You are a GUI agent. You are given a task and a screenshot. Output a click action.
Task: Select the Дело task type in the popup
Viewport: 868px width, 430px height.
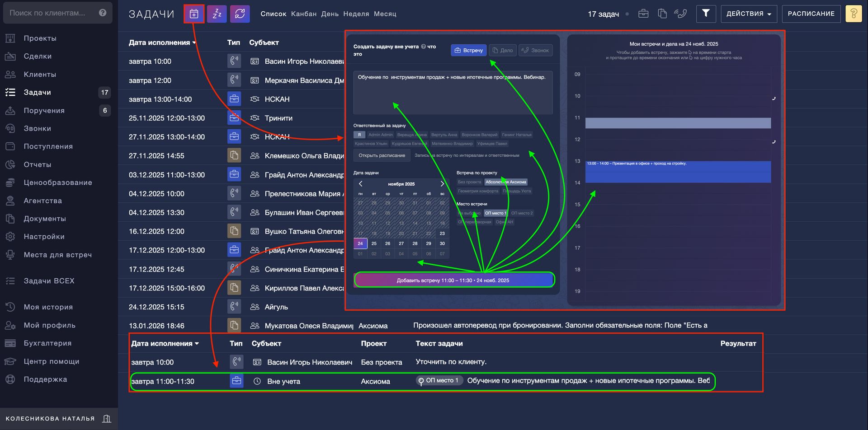(x=502, y=51)
